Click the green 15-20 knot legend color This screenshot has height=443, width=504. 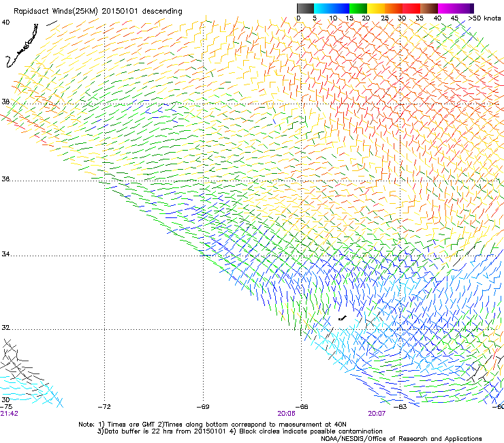358,8
